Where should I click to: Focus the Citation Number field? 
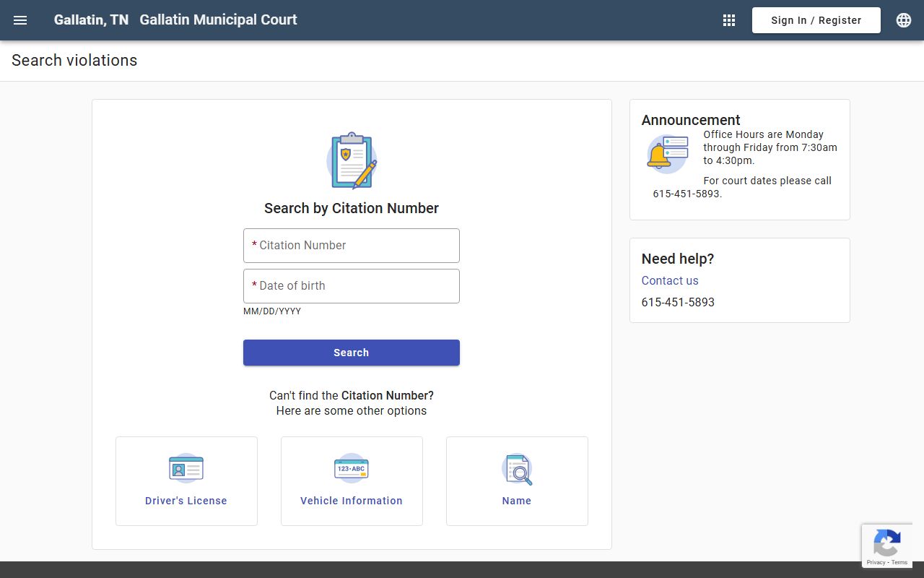tap(352, 246)
